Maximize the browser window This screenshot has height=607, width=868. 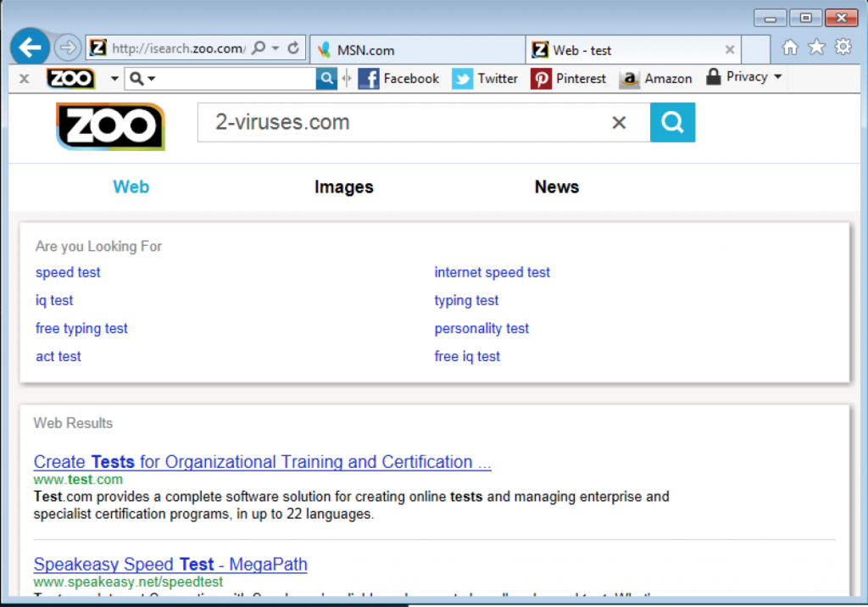pyautogui.click(x=805, y=19)
